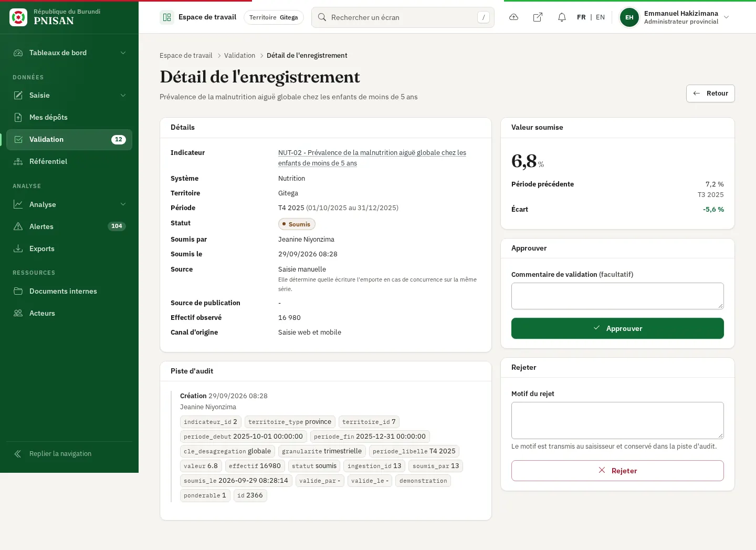Click the Mes dépôts upload file icon

coord(18,117)
